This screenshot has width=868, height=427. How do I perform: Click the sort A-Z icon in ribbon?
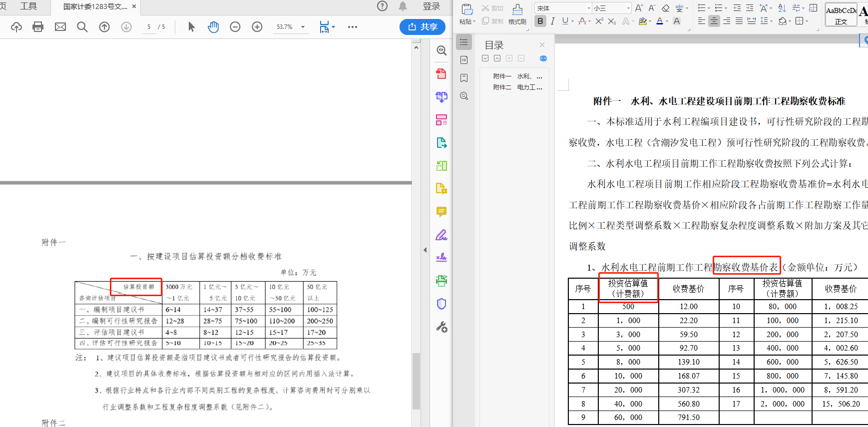[x=782, y=8]
